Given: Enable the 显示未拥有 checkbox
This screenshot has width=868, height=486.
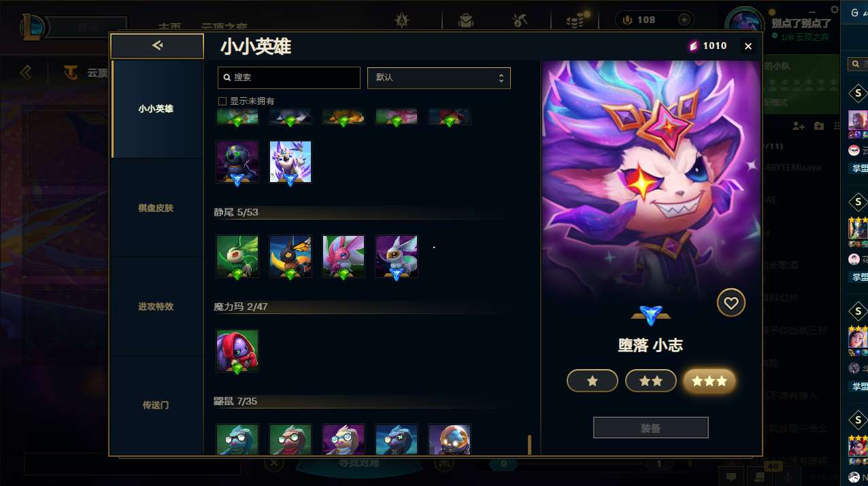Looking at the screenshot, I should tap(222, 101).
